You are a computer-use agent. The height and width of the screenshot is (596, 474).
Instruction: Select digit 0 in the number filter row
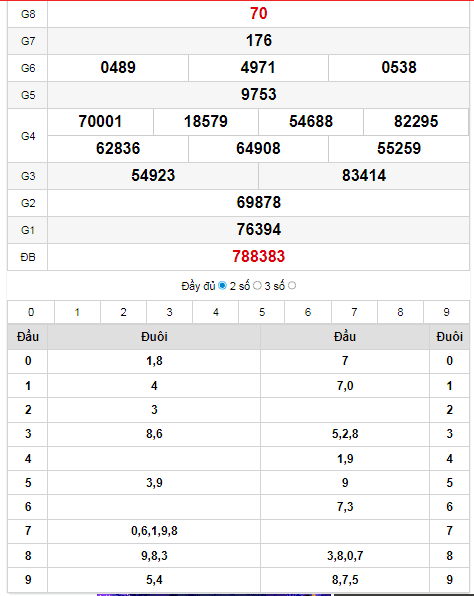coord(31,312)
